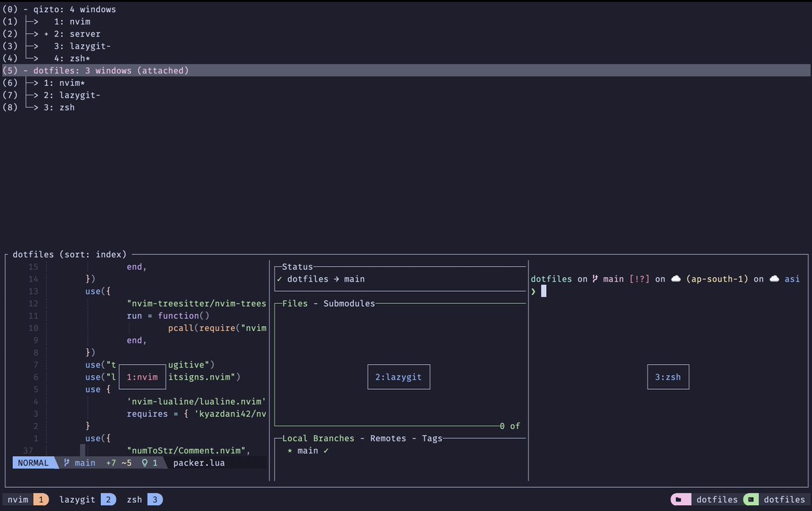Select the 3: zsh row under dotfiles

click(406, 107)
